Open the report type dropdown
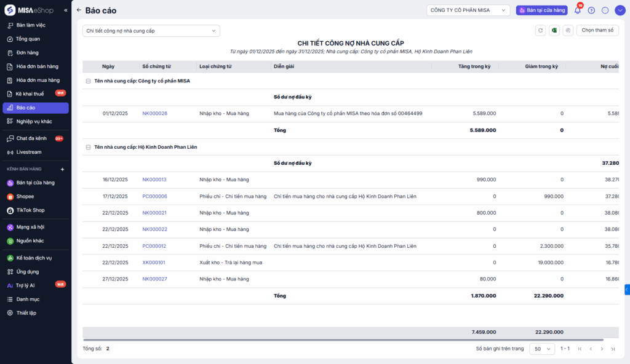This screenshot has height=364, width=630. click(x=151, y=31)
